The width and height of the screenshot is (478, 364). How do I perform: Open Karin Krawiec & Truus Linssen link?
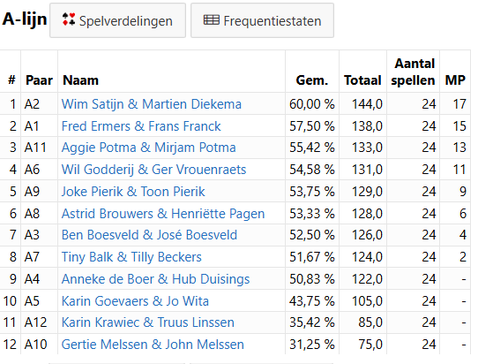pos(148,322)
